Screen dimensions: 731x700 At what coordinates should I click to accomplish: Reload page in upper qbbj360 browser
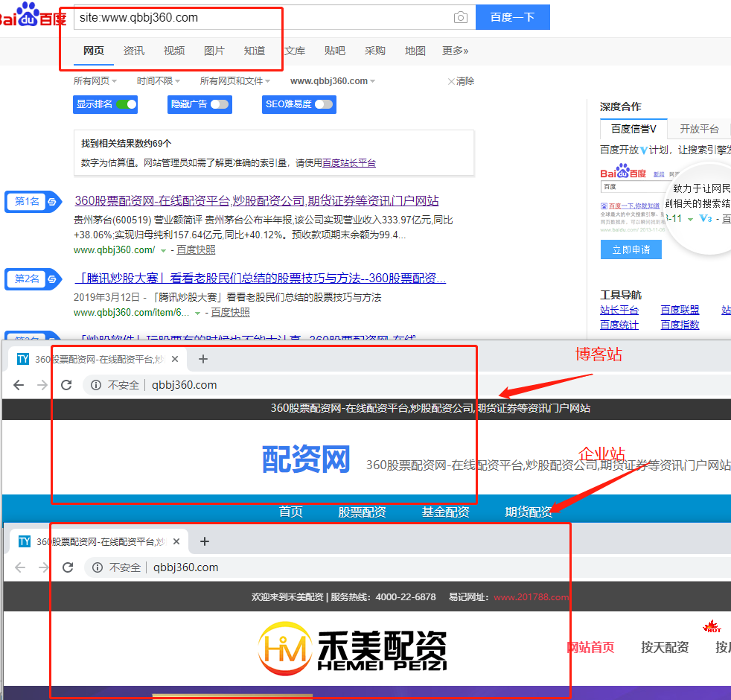coord(67,385)
